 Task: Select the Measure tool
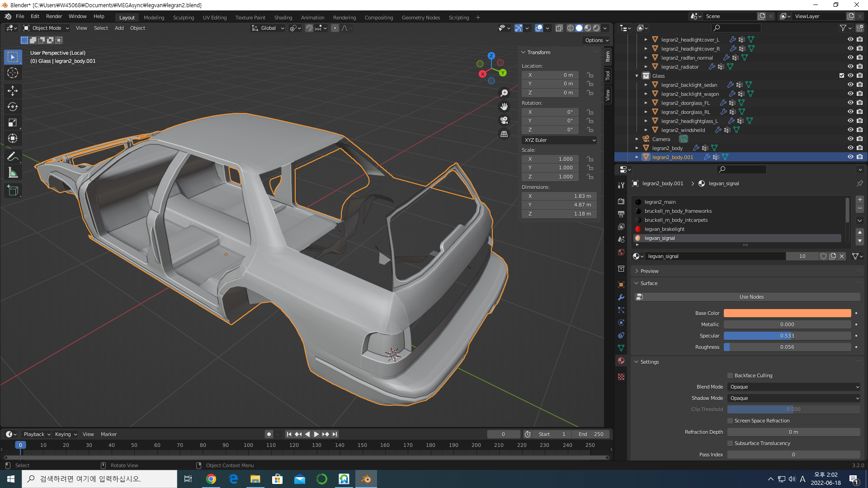coord(13,173)
